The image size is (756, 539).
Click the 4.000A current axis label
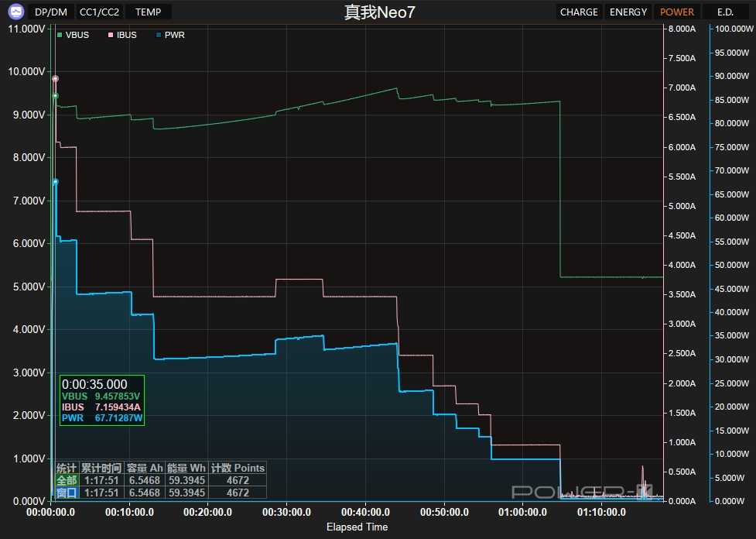[x=682, y=265]
